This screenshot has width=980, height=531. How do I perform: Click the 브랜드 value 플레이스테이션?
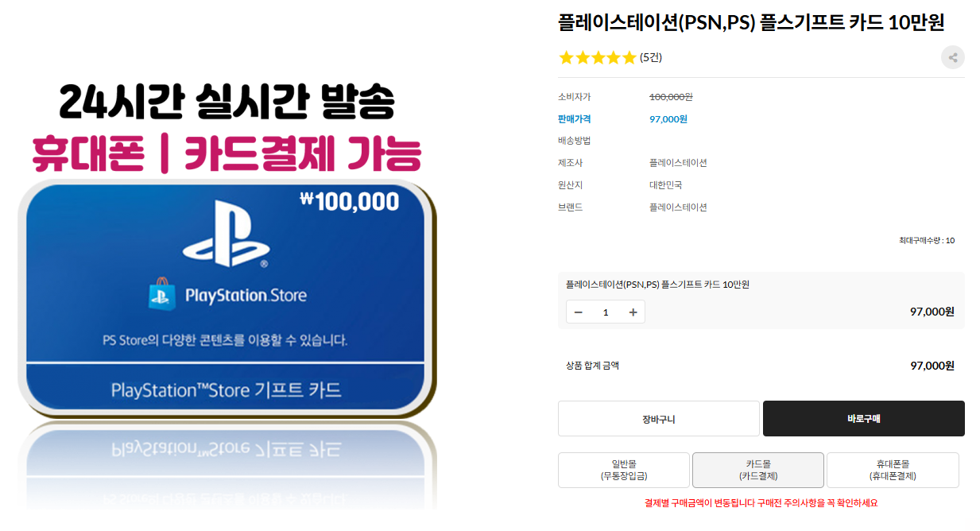tap(678, 207)
